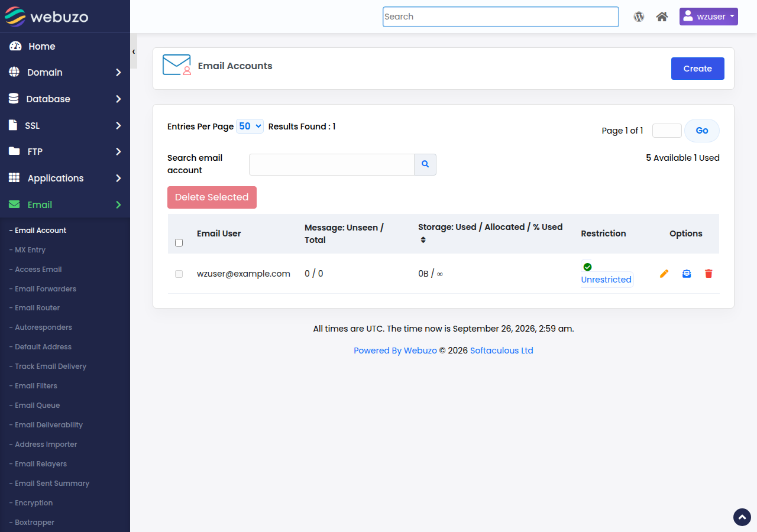Click the Webuzo logo
The height and width of the screenshot is (532, 757).
[x=46, y=17]
